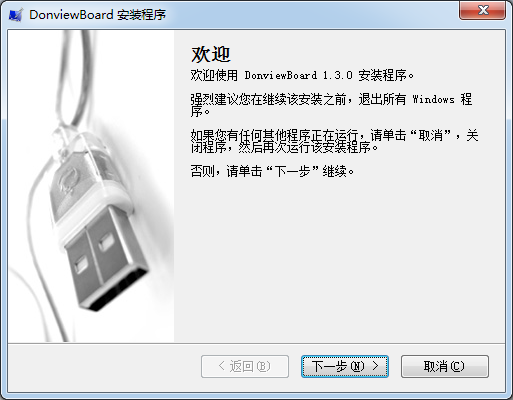
Task: Click the paragraph beginning 如果您有任何其他程序
Action: pyautogui.click(x=334, y=141)
